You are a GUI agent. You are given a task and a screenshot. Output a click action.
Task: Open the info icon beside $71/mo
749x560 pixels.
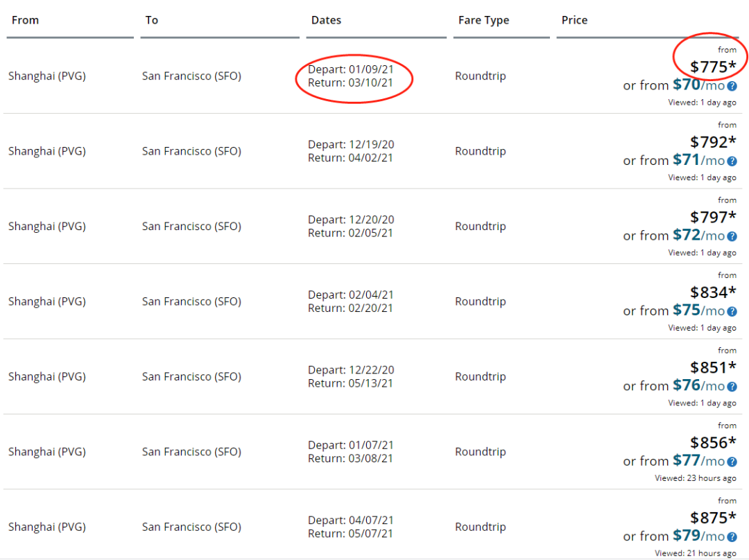732,161
